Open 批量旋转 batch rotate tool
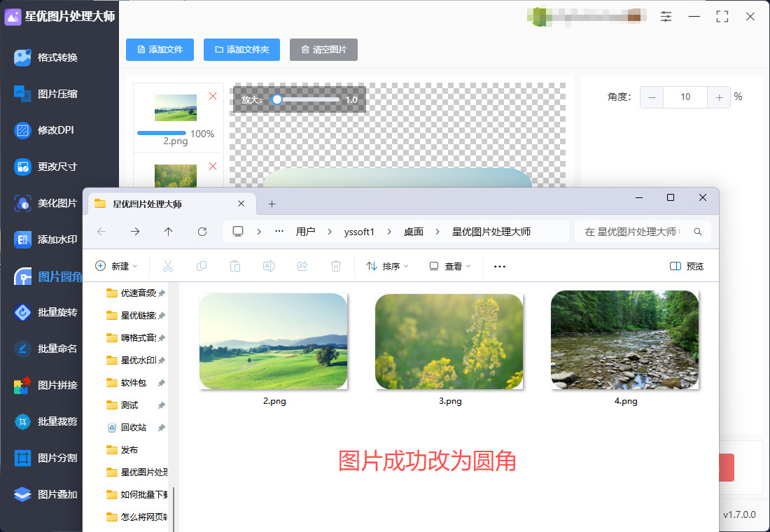Image resolution: width=770 pixels, height=532 pixels. pyautogui.click(x=45, y=312)
